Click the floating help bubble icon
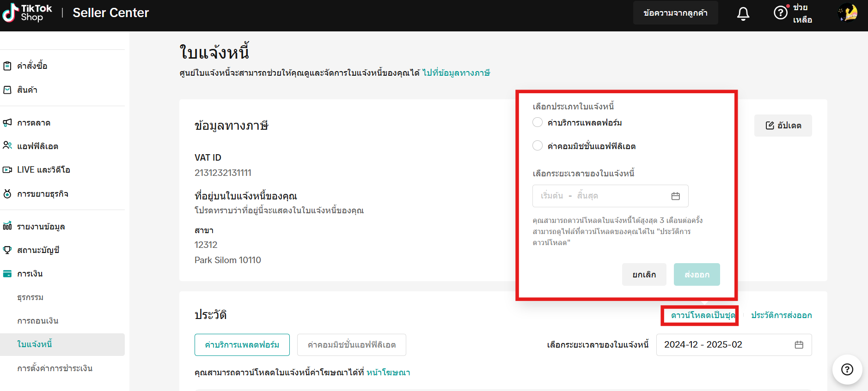This screenshot has height=391, width=868. tap(847, 369)
